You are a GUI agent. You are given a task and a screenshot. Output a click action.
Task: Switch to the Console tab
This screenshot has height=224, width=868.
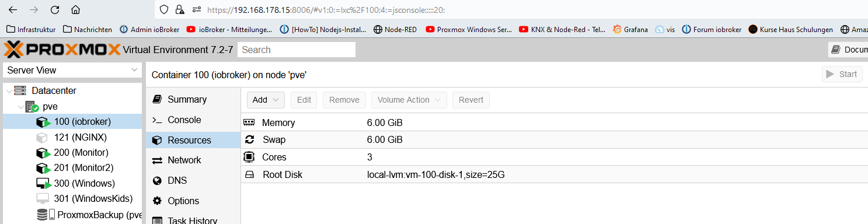(193, 120)
